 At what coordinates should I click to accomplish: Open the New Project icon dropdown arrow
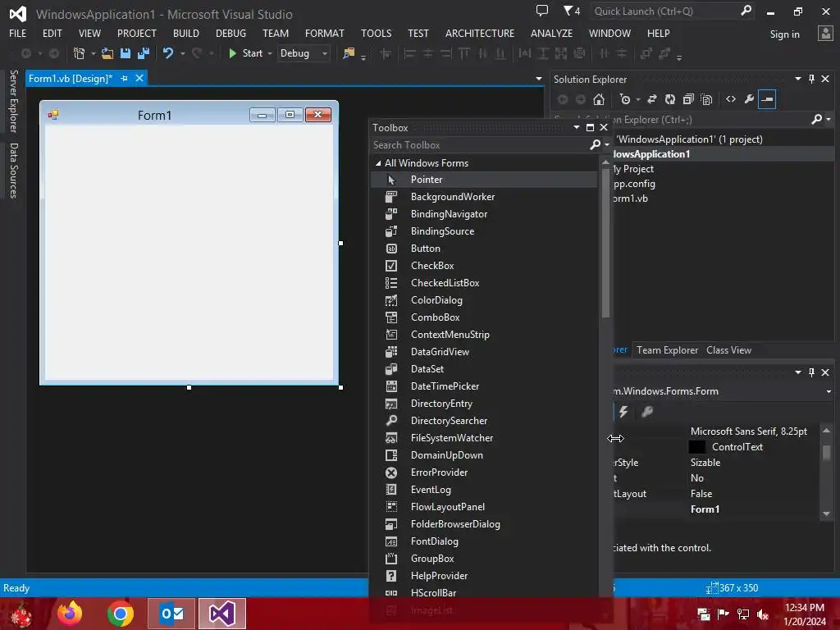[93, 53]
